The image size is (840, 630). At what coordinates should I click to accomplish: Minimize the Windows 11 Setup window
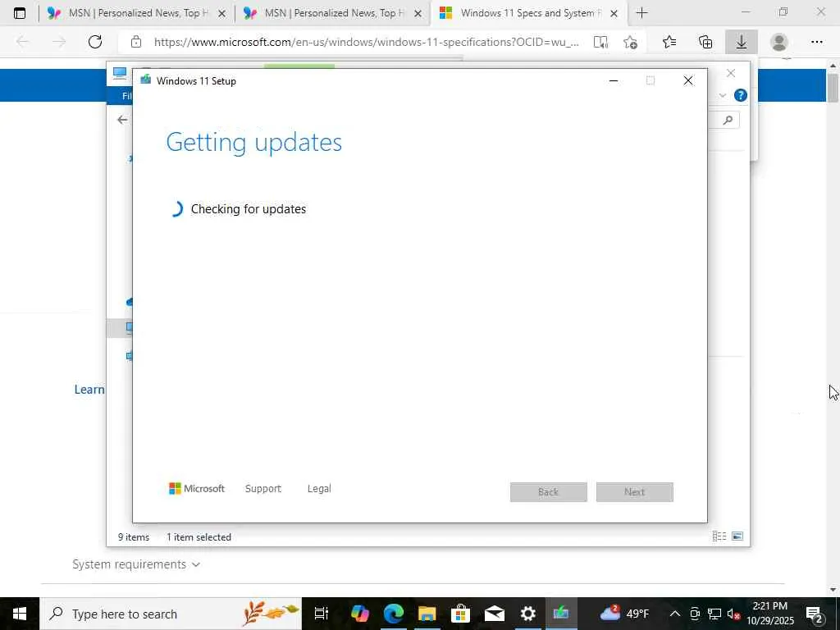coord(614,81)
